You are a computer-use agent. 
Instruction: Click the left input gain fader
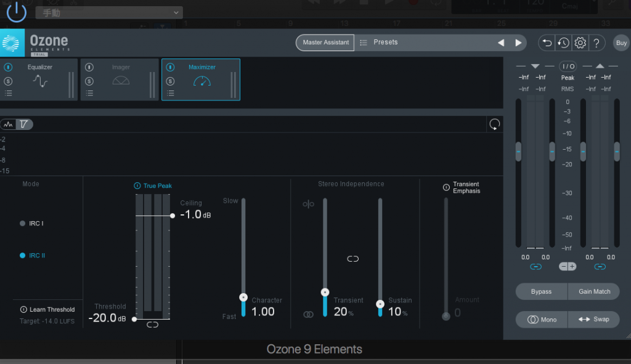(518, 152)
